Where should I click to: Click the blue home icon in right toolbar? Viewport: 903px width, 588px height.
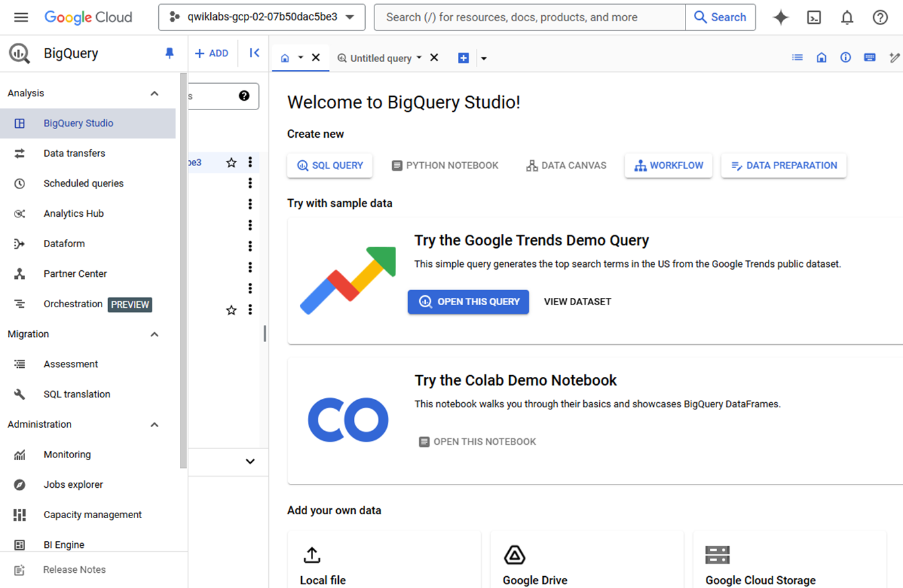[x=821, y=57]
